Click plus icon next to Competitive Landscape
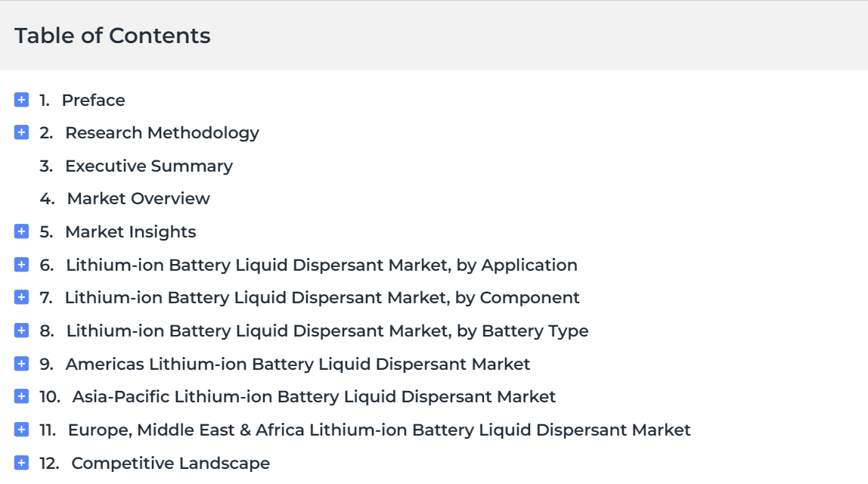 coord(22,463)
